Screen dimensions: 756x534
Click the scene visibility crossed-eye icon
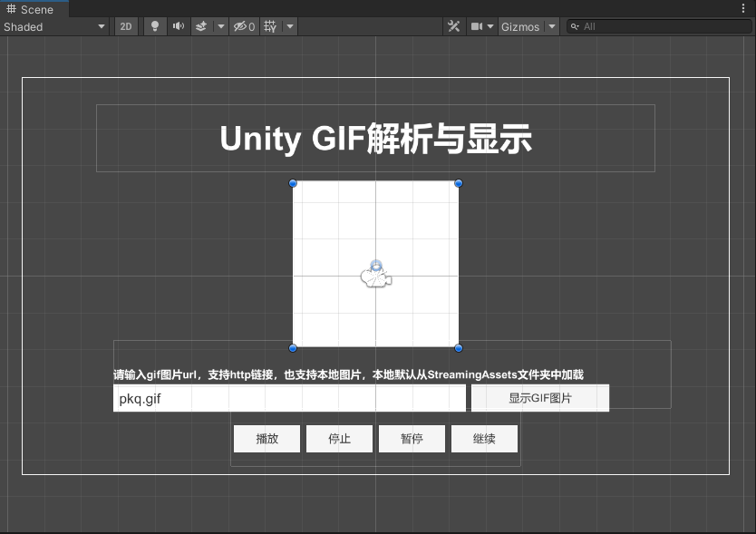pos(240,26)
